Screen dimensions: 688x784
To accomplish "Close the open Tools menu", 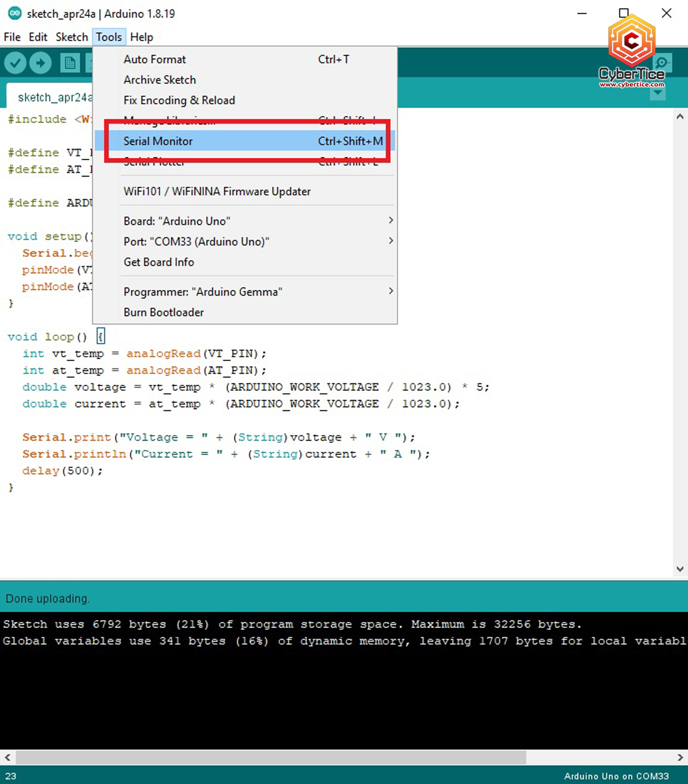I will click(109, 37).
